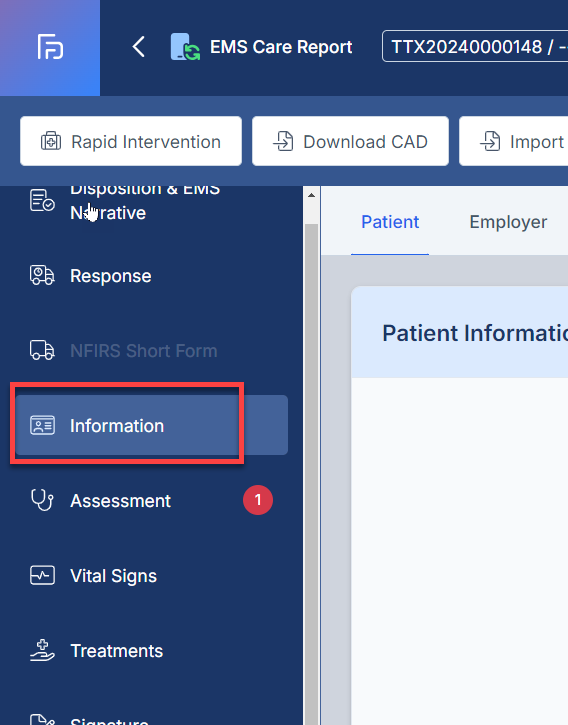Click the Import document arrow icon

[x=490, y=141]
